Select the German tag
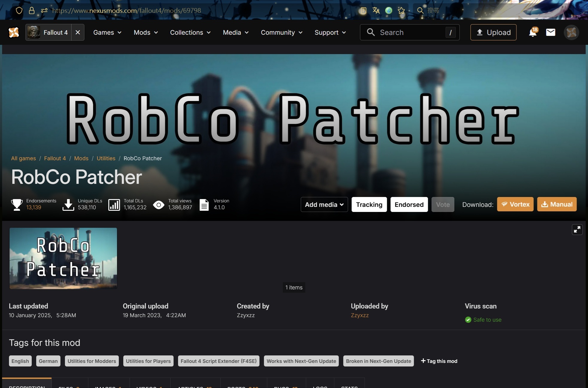588x388 pixels. tap(48, 361)
